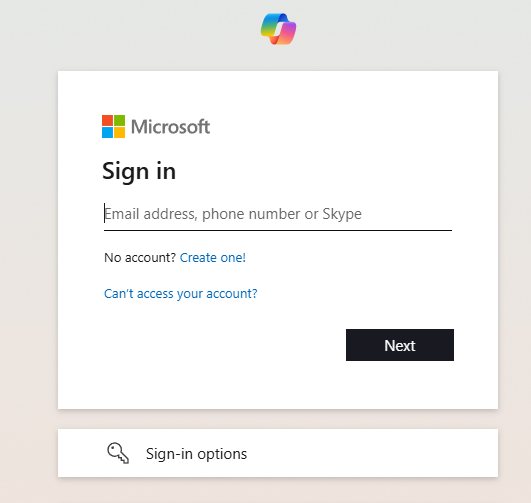Click the 'Sign in' heading

pos(139,171)
